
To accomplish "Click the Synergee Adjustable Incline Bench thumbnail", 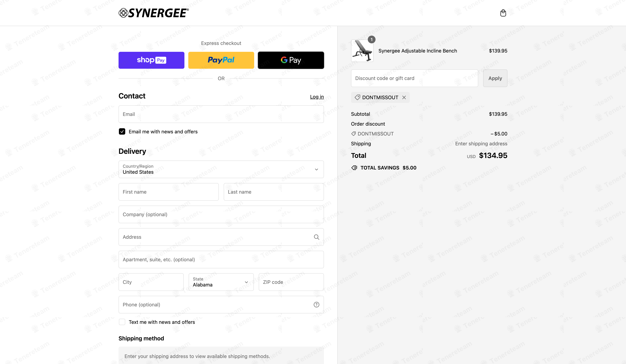I will pyautogui.click(x=362, y=51).
